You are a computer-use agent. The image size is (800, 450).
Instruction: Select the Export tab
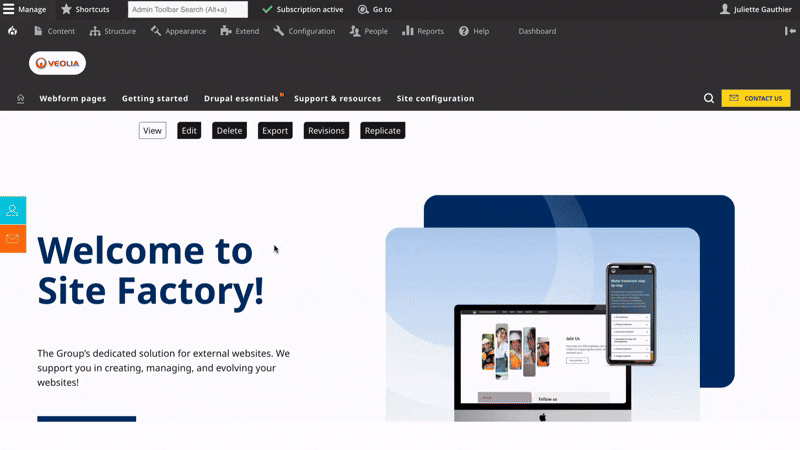275,131
